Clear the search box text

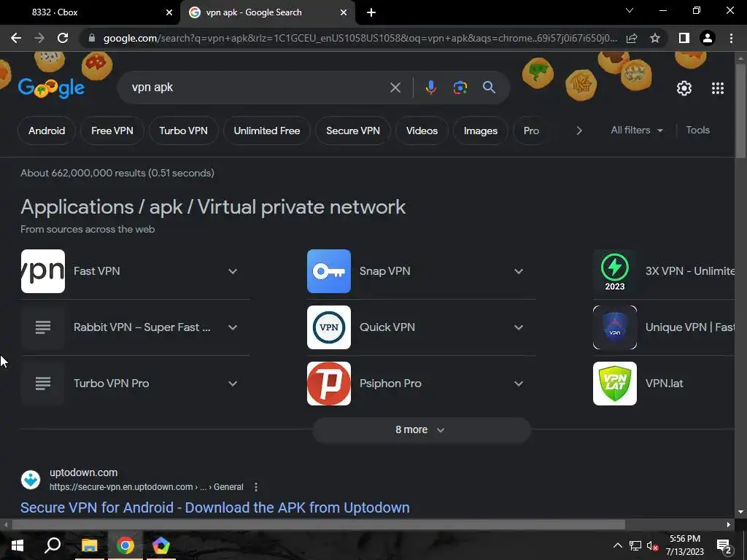(395, 87)
